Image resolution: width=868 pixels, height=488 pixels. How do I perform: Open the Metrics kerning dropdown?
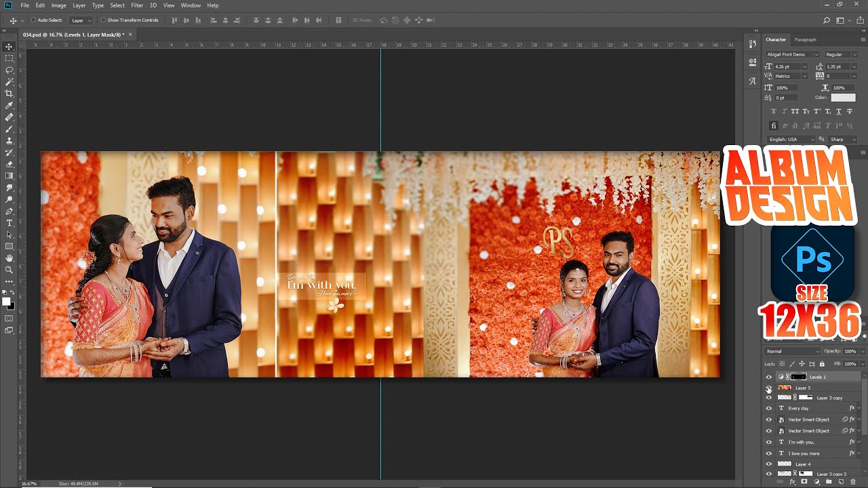(804, 76)
